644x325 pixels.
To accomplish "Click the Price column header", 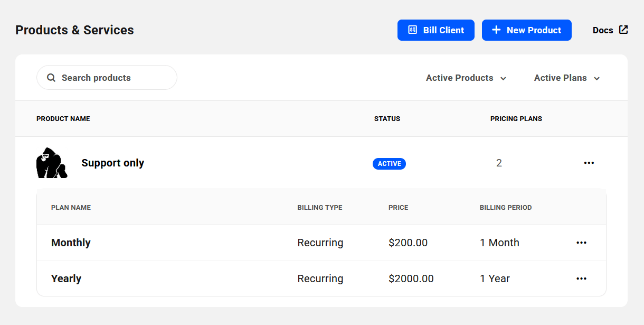I will pos(398,207).
